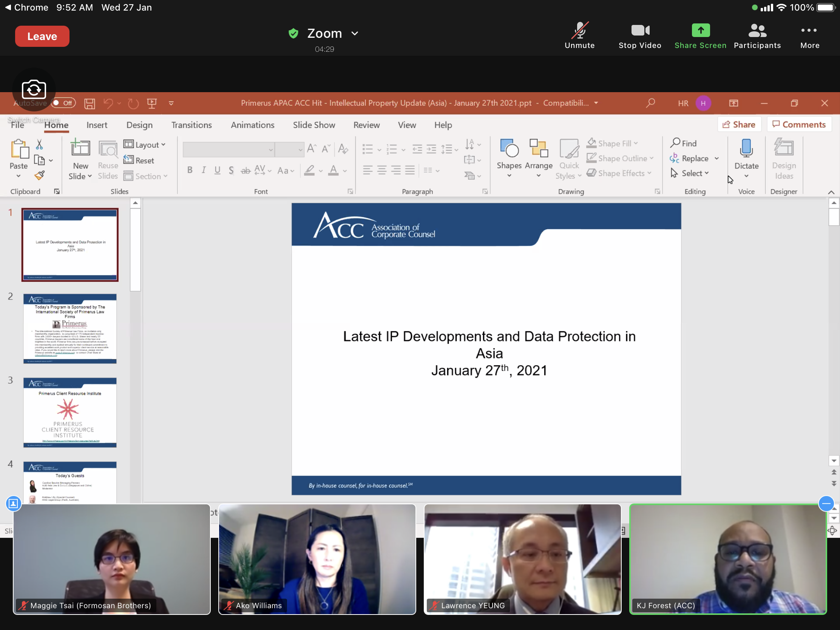Toggle Align Left paragraph alignment
The width and height of the screenshot is (840, 630).
pyautogui.click(x=367, y=170)
